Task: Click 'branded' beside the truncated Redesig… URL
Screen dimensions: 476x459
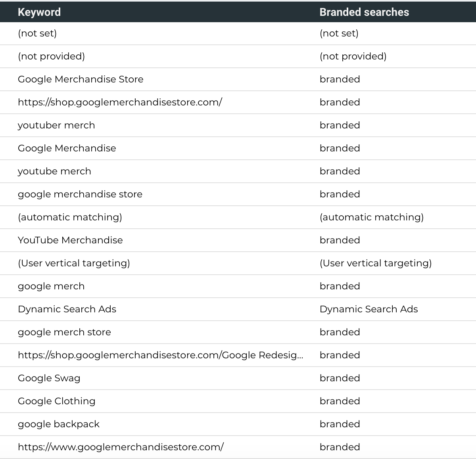Action: (x=340, y=355)
